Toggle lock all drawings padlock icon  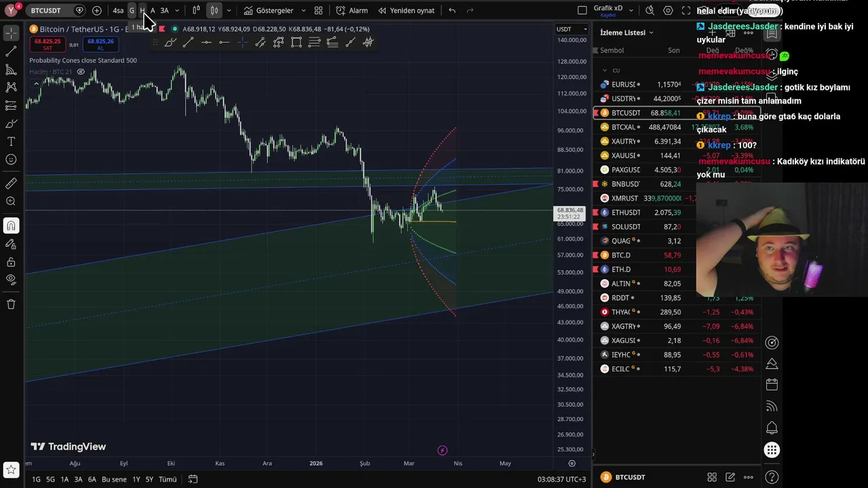(x=11, y=262)
